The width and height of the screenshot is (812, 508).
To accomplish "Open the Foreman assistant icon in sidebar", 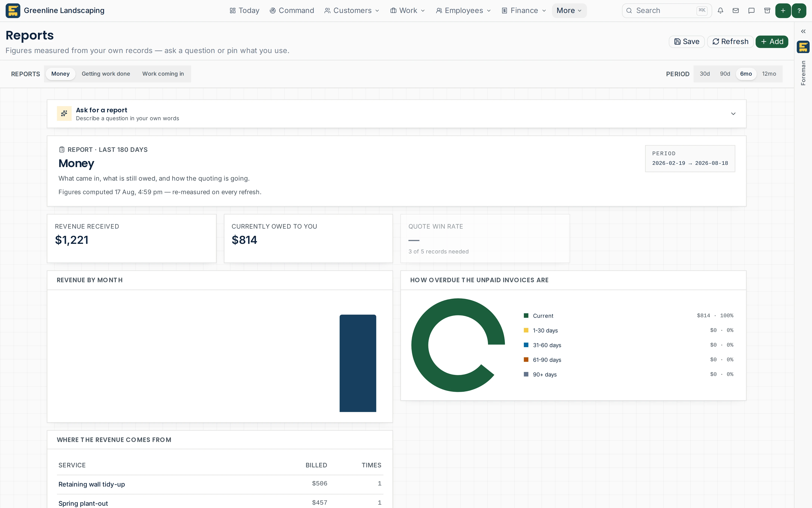I will pos(803,47).
